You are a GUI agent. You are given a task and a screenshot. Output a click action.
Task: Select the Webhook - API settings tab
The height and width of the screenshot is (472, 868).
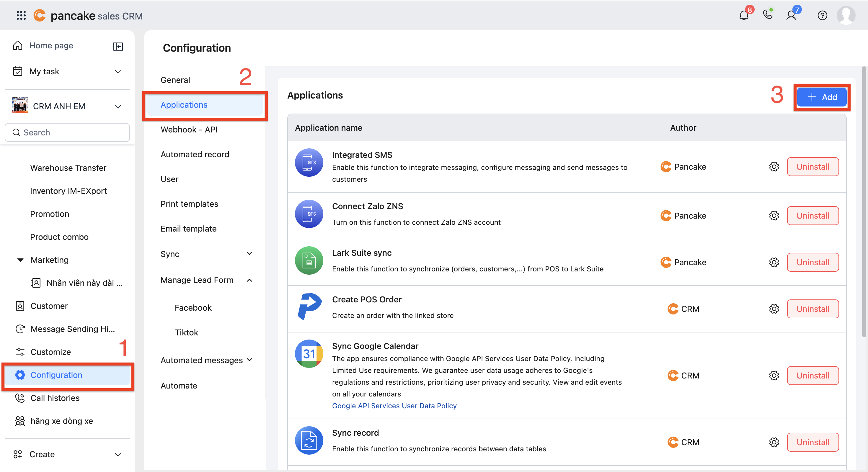pos(189,130)
